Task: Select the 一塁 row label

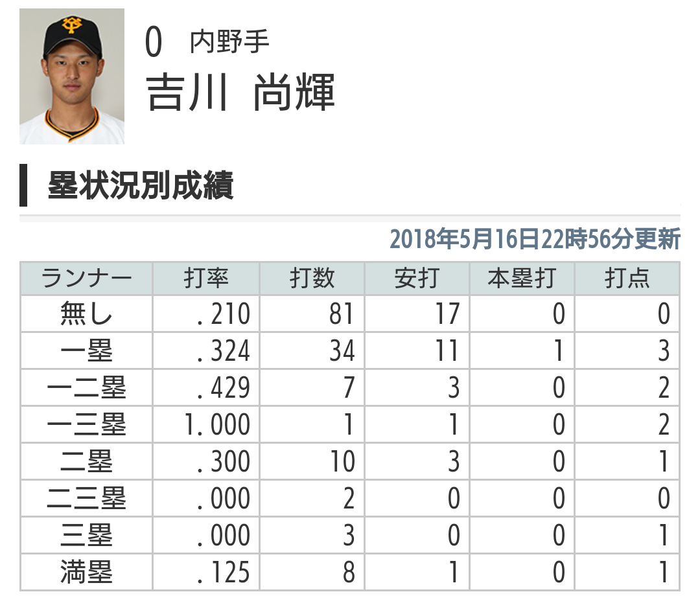Action: point(86,352)
